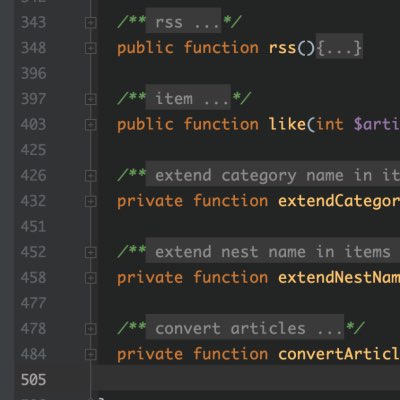Click the folded 'convert articles ...' placeholder
Screen dimensions: 400x400
tap(245, 328)
